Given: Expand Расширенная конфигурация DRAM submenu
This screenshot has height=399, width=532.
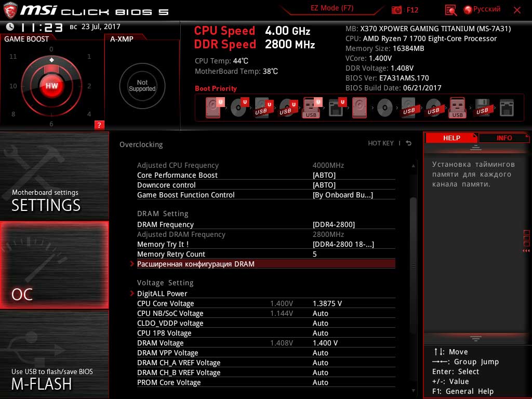Looking at the screenshot, I should tap(266, 263).
